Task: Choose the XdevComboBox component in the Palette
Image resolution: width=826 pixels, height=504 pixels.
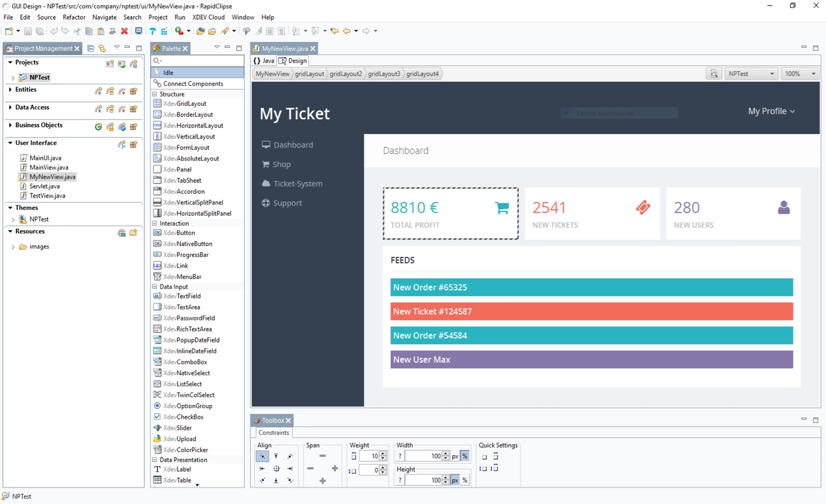Action: pyautogui.click(x=184, y=362)
